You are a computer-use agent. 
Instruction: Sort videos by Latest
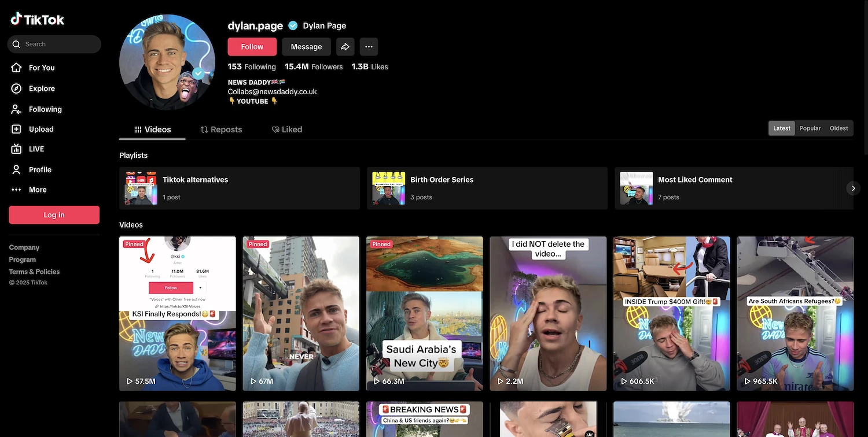coord(781,128)
